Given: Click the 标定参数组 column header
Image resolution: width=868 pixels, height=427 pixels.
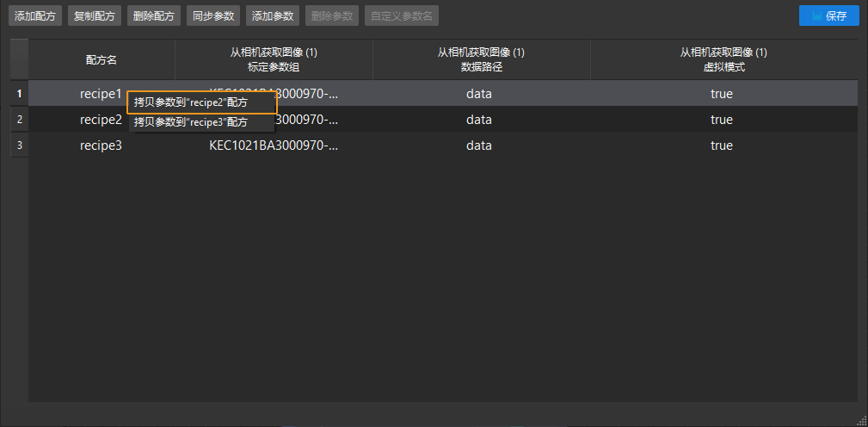Looking at the screenshot, I should tap(274, 59).
